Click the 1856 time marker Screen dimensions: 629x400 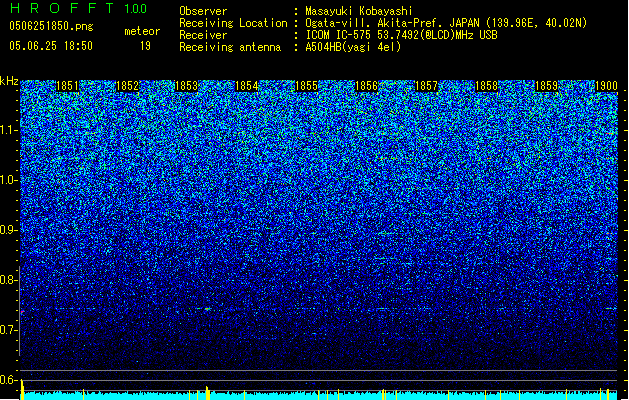(x=367, y=86)
